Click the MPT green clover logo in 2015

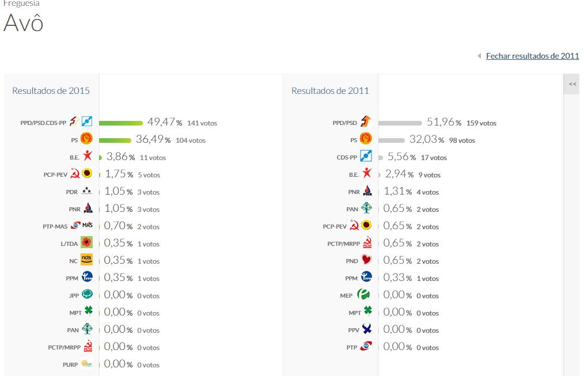(x=88, y=312)
